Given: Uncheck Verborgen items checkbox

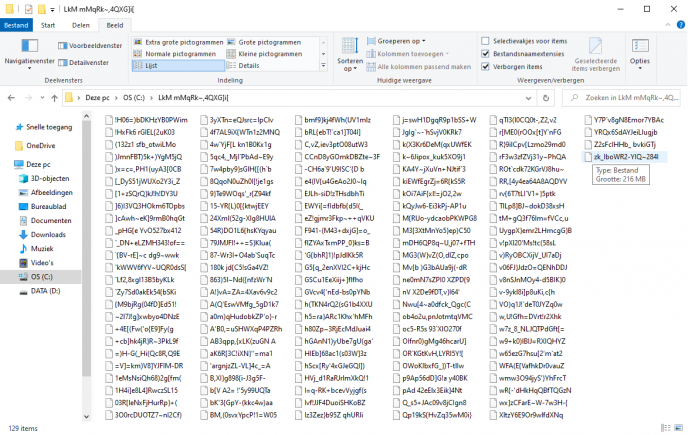Looking at the screenshot, I should coord(485,67).
